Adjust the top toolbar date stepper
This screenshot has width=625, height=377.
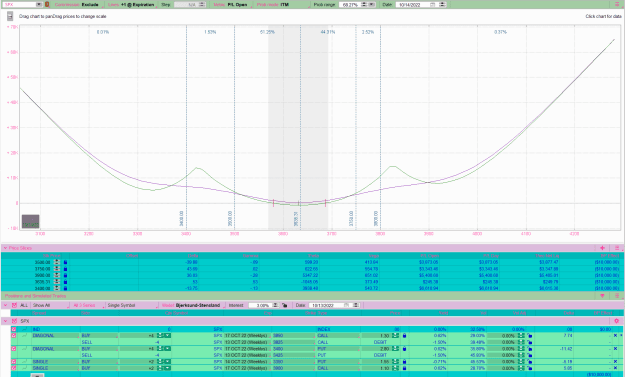(x=442, y=5)
